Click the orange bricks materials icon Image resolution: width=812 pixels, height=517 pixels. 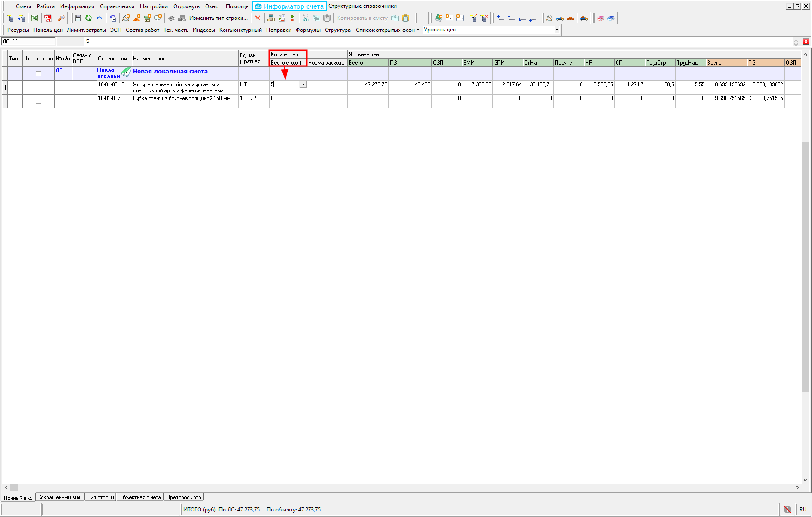(x=570, y=18)
